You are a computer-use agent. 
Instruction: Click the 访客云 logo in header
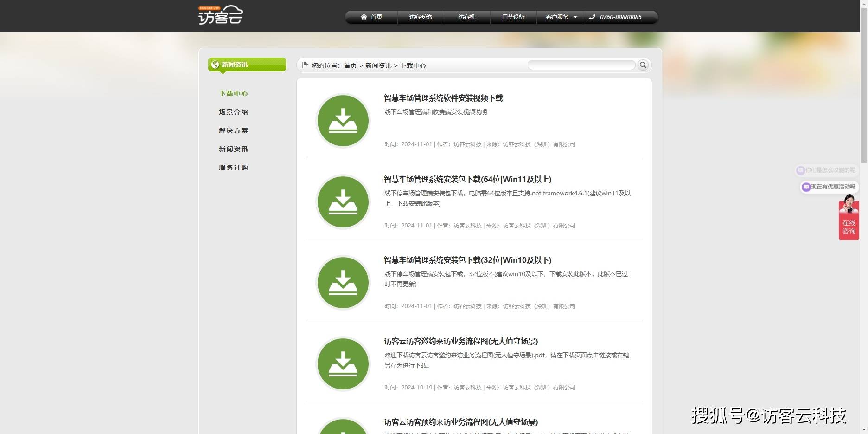point(220,15)
